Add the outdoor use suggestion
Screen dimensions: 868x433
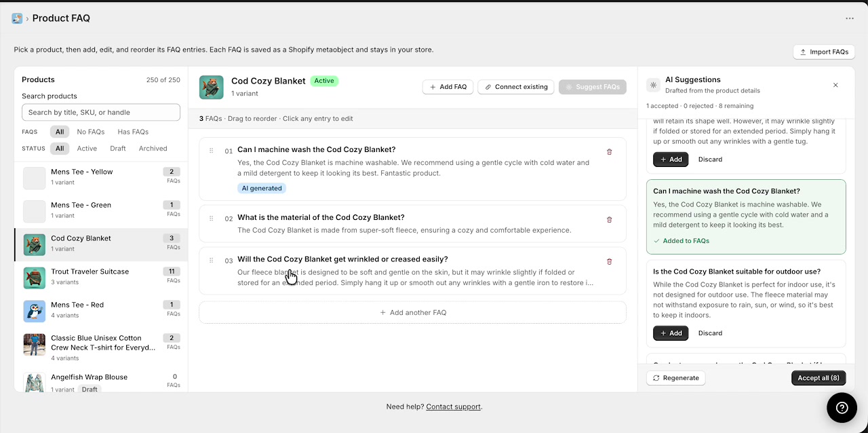tap(671, 333)
